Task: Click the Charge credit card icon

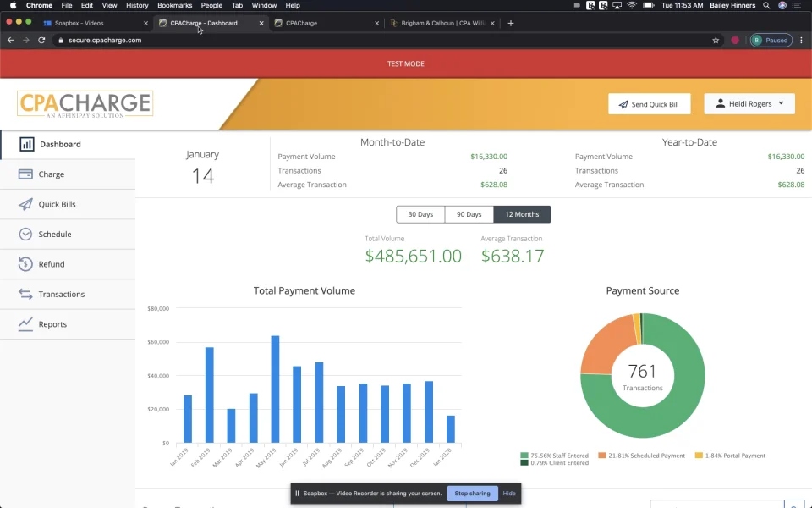Action: point(25,174)
